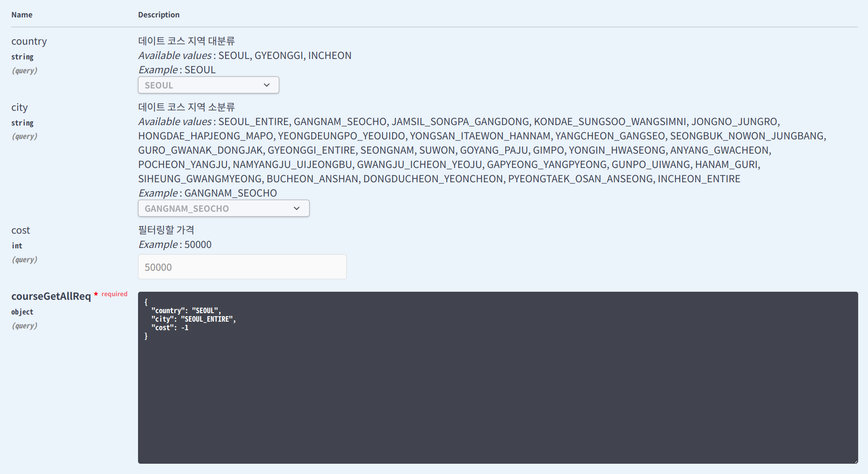Click the 'int' type label under cost
Screen dimensions: 868x474
pos(17,246)
